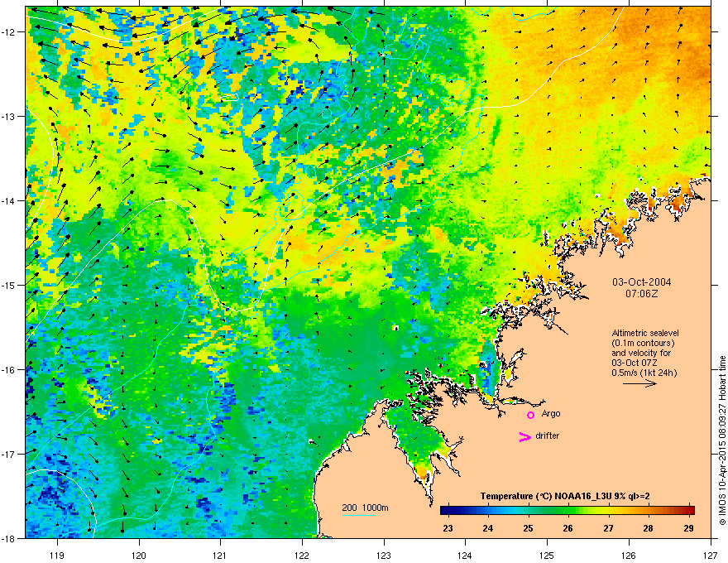Click the 121 longitude axis label
The image size is (728, 563).
[x=220, y=556]
